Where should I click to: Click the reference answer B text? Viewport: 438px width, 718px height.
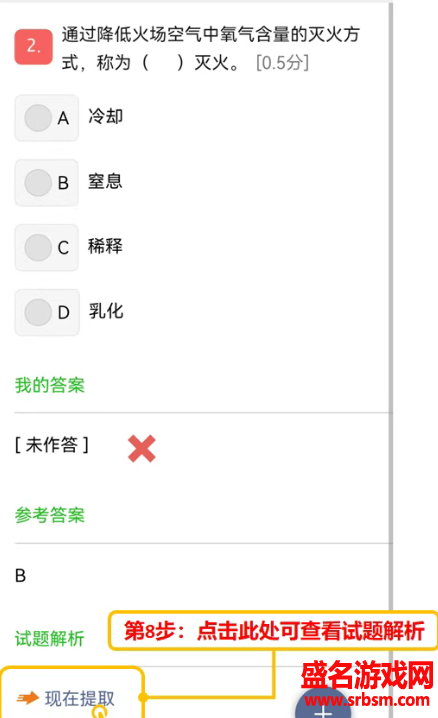(21, 576)
